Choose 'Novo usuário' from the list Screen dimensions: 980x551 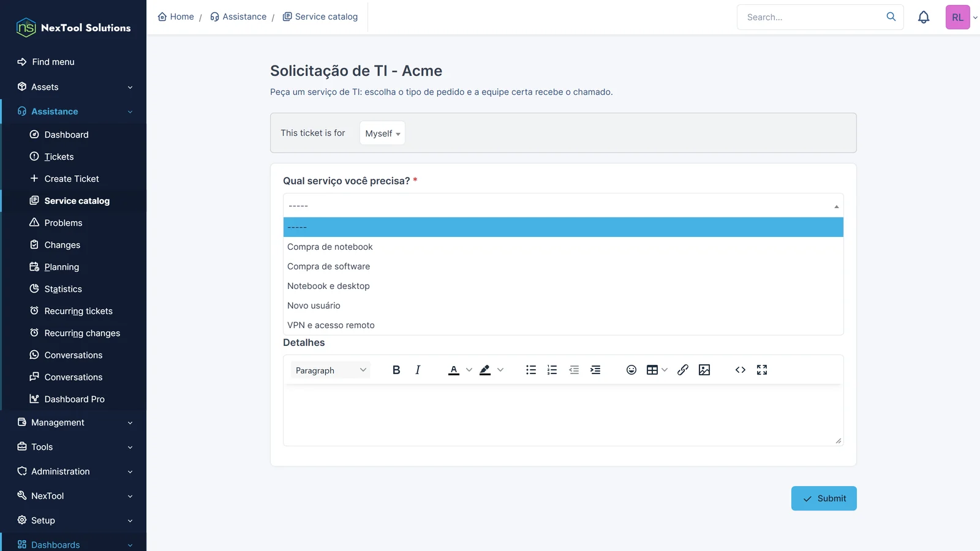coord(563,305)
